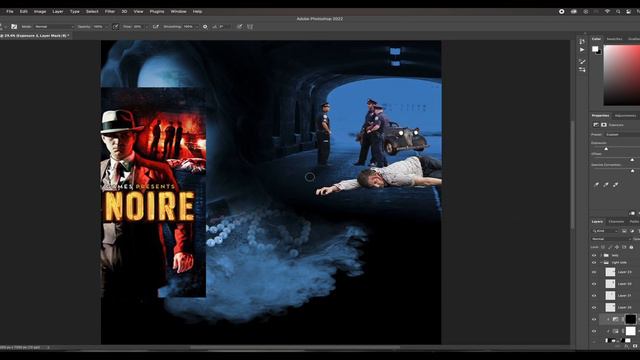Enable airbrush-style build-up icon
This screenshot has height=360, width=640.
coord(156,27)
